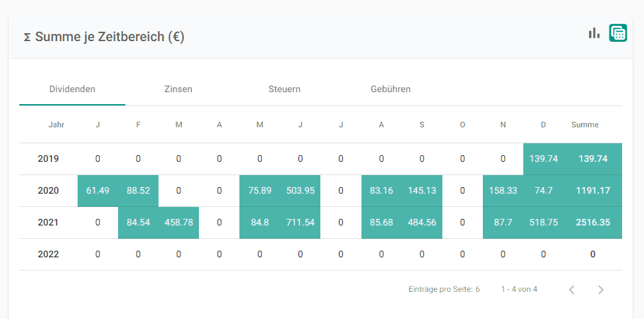644x319 pixels.
Task: Change entries per page value 6
Action: 478,289
